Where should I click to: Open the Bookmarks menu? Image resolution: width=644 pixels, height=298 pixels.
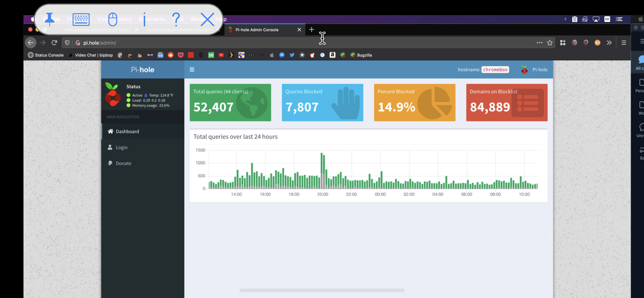[151, 19]
